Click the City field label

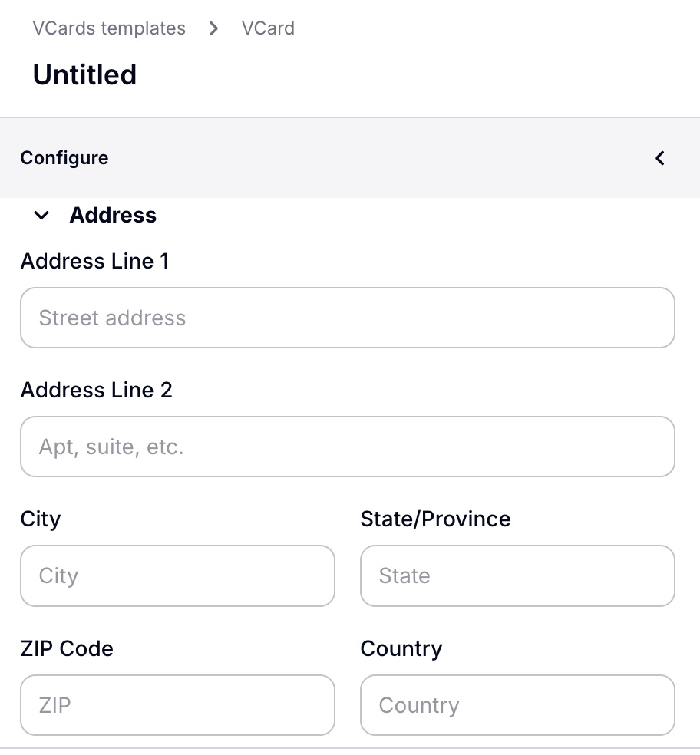point(40,519)
